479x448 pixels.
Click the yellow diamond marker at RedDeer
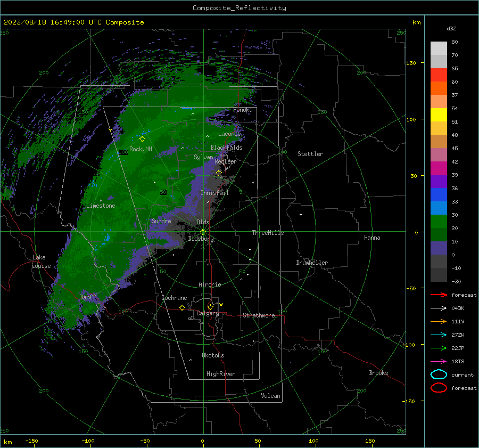tap(219, 173)
